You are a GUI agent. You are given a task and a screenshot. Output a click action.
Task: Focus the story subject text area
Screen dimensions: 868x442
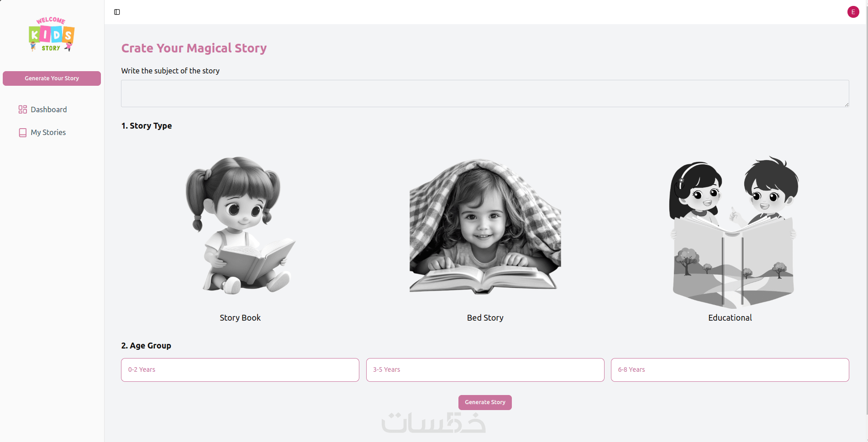(485, 94)
